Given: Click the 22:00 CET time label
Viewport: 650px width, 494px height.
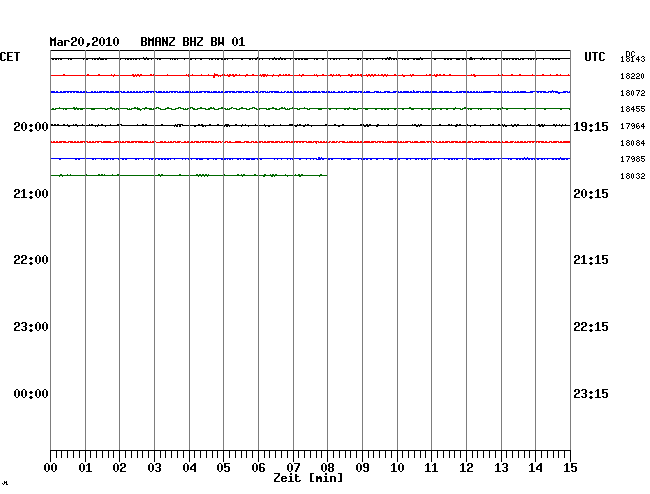Looking at the screenshot, I should (x=31, y=260).
